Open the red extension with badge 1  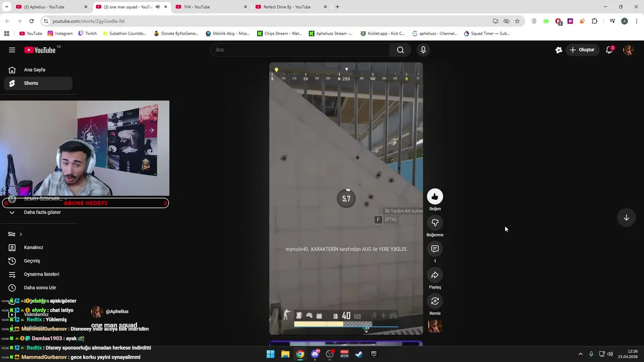point(558,21)
